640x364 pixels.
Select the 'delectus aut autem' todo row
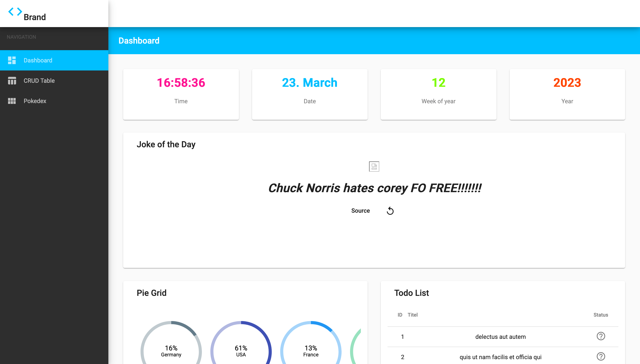point(500,337)
